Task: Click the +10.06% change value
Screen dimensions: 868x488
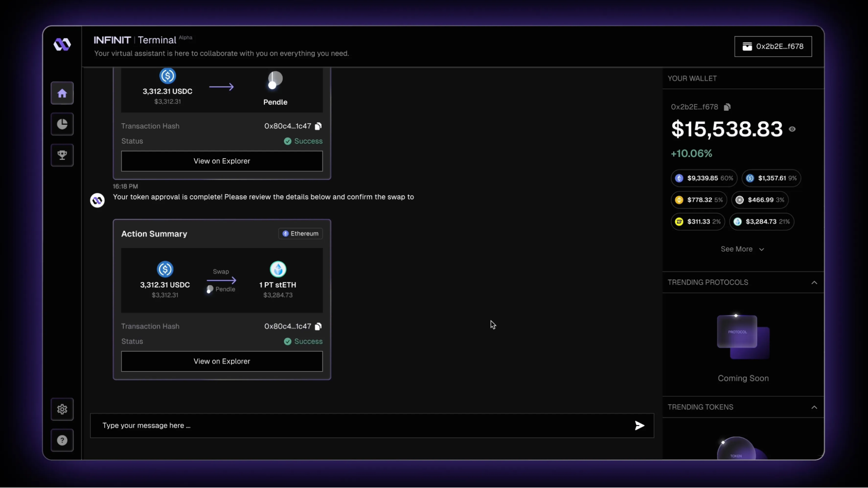Action: click(691, 153)
